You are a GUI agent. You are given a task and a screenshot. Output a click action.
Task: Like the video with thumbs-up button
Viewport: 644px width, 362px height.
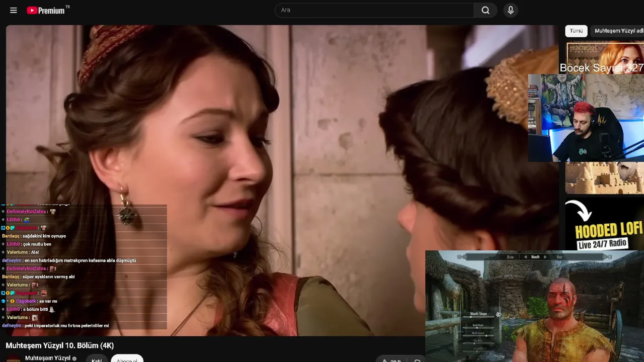click(391, 359)
